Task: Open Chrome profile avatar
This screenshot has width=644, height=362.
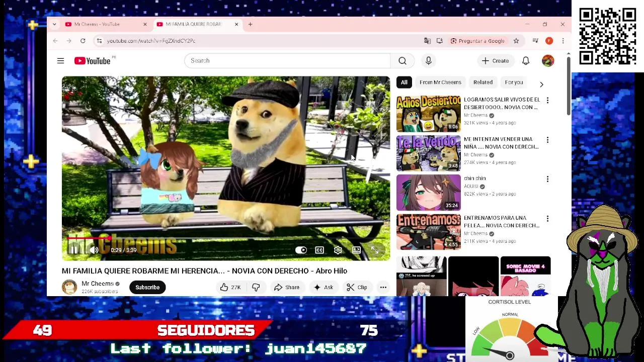Action: pos(549,41)
